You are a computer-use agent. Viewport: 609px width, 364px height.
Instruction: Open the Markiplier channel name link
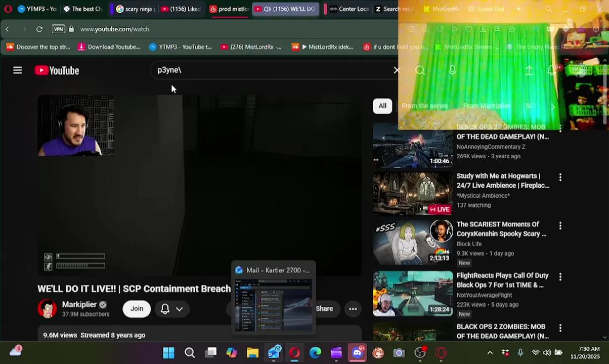coord(79,304)
